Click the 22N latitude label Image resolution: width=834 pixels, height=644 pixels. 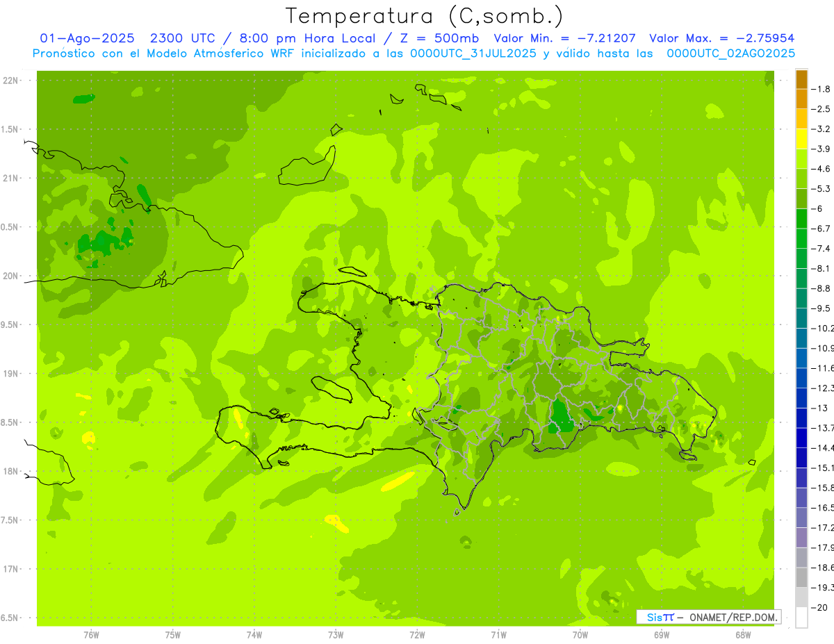11,81
